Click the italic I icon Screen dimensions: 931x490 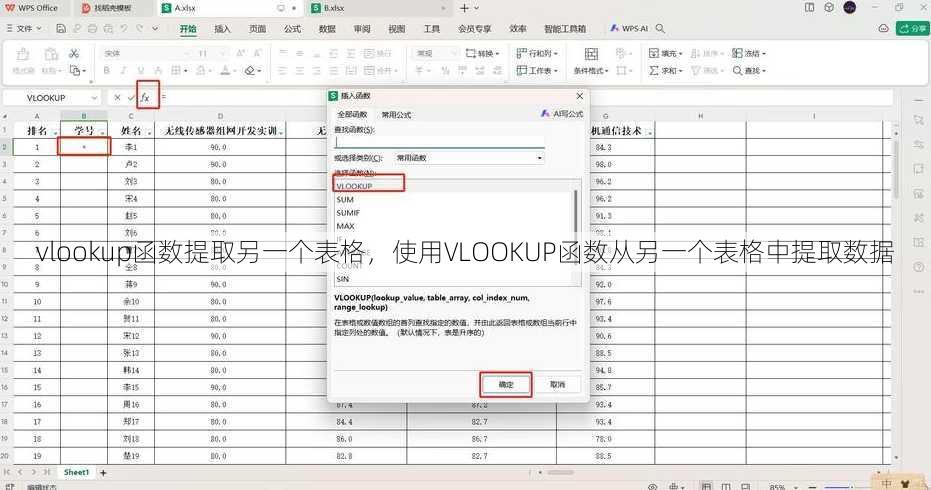(124, 71)
